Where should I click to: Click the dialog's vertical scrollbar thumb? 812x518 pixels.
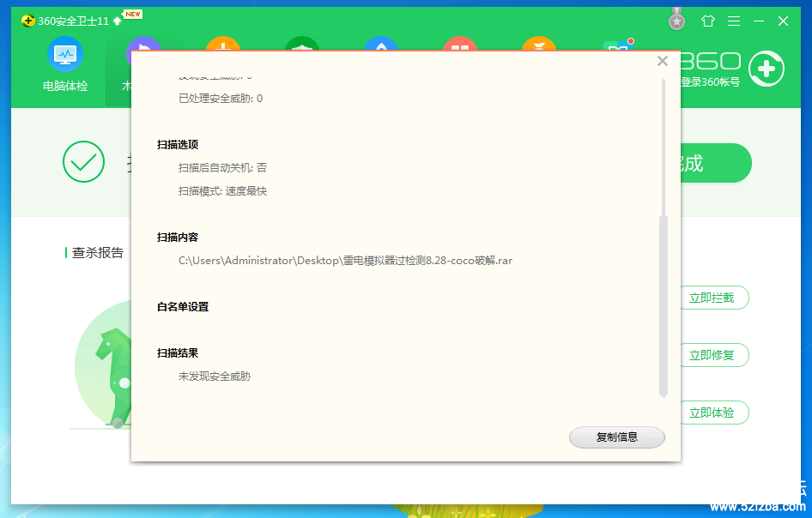point(663,306)
